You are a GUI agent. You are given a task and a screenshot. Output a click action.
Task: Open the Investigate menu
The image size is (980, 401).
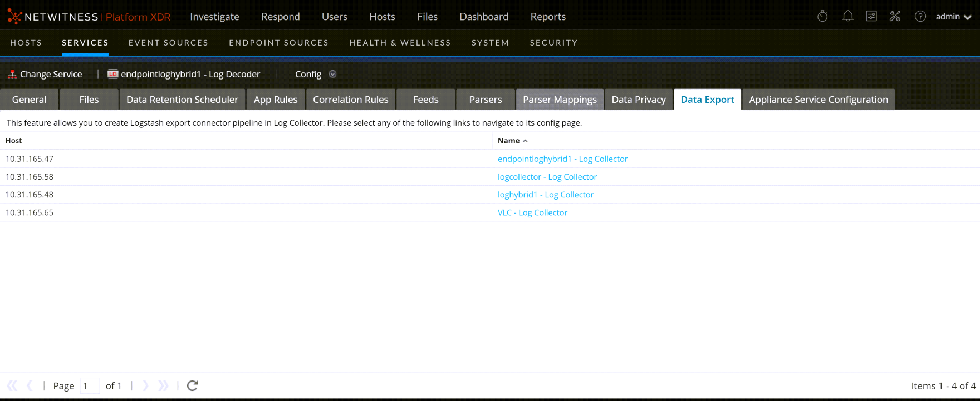tap(214, 17)
